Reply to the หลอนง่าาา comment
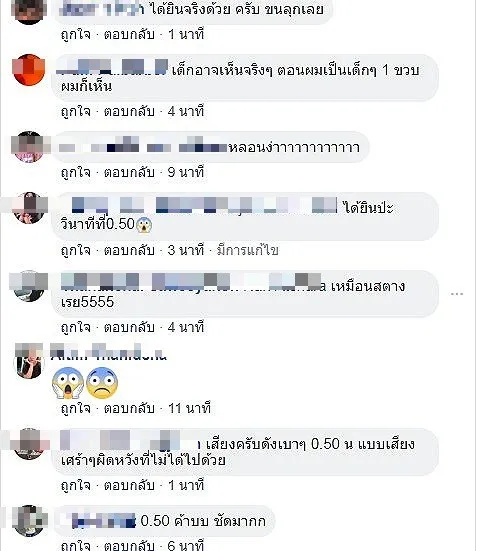Image resolution: width=478 pixels, height=551 pixels. tap(129, 173)
